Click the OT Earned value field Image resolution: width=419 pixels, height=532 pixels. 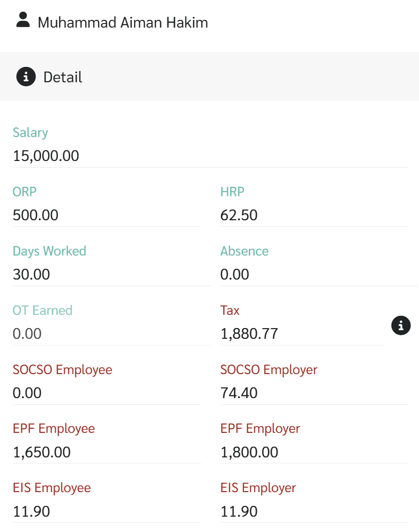[111, 334]
